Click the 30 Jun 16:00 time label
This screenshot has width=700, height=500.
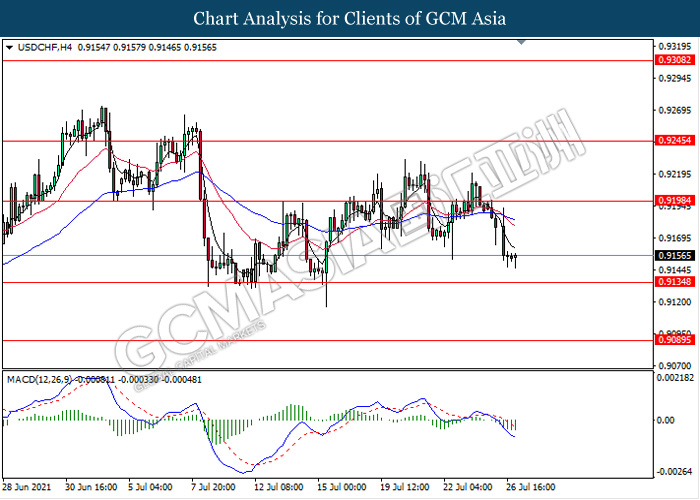91,487
